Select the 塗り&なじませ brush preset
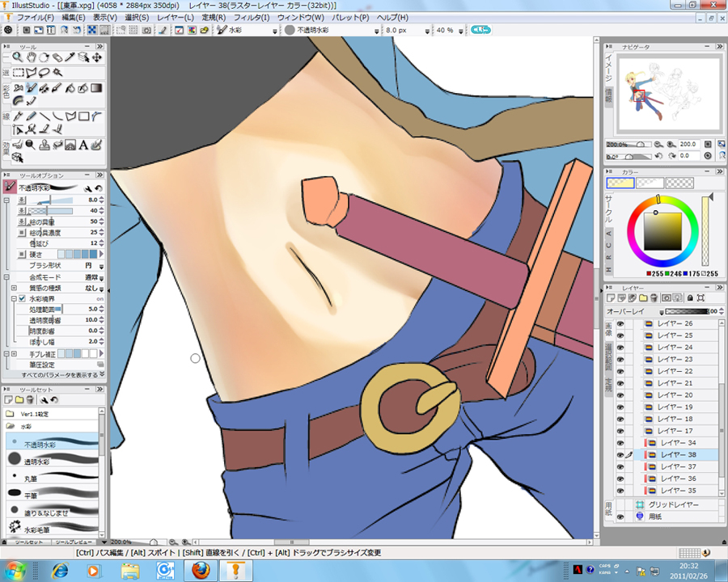Viewport: 728px width, 582px height. (x=52, y=510)
